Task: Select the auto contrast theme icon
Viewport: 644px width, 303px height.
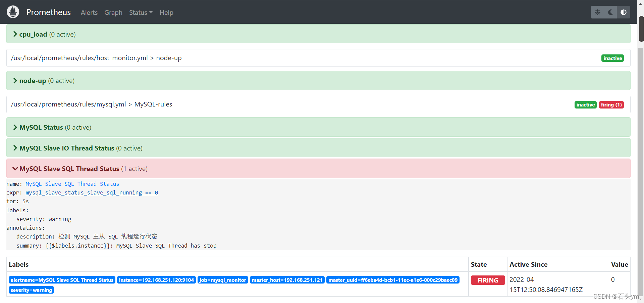Action: pyautogui.click(x=624, y=12)
